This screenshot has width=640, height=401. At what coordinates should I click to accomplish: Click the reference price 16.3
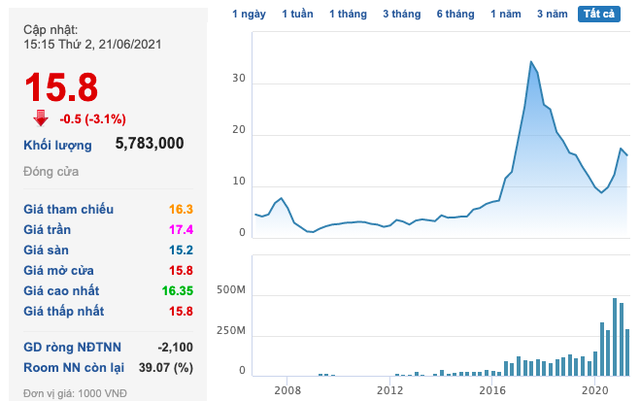[181, 209]
